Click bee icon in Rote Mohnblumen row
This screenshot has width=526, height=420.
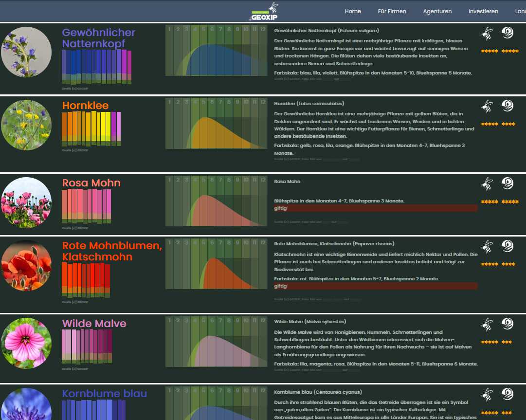coord(487,247)
